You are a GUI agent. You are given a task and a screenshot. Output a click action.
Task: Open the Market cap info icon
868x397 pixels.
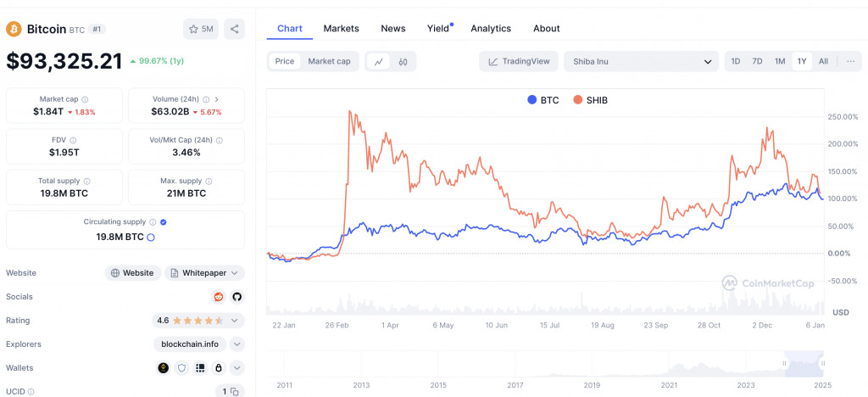(85, 99)
